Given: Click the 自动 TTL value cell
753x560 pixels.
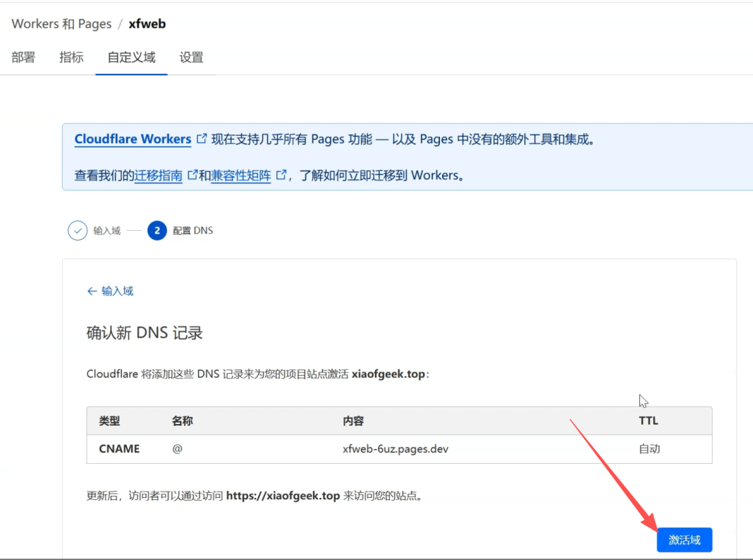Looking at the screenshot, I should tap(649, 449).
